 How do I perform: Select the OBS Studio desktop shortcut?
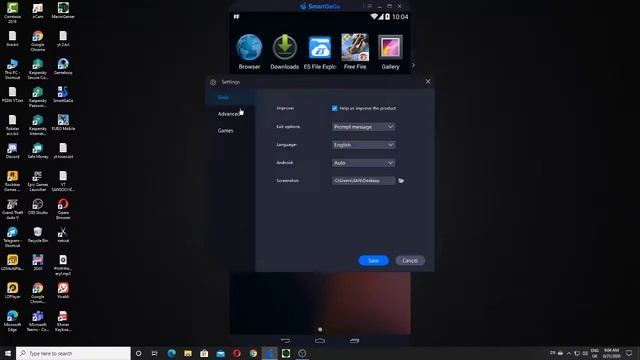coord(38,207)
